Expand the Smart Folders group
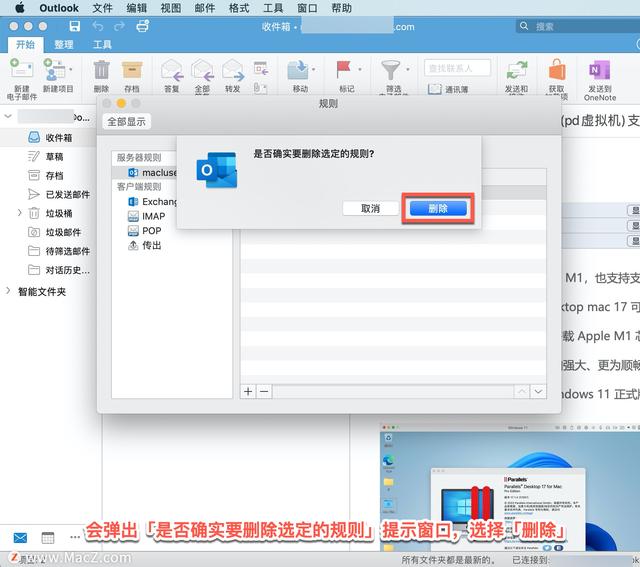Image resolution: width=640 pixels, height=567 pixels. [x=8, y=291]
